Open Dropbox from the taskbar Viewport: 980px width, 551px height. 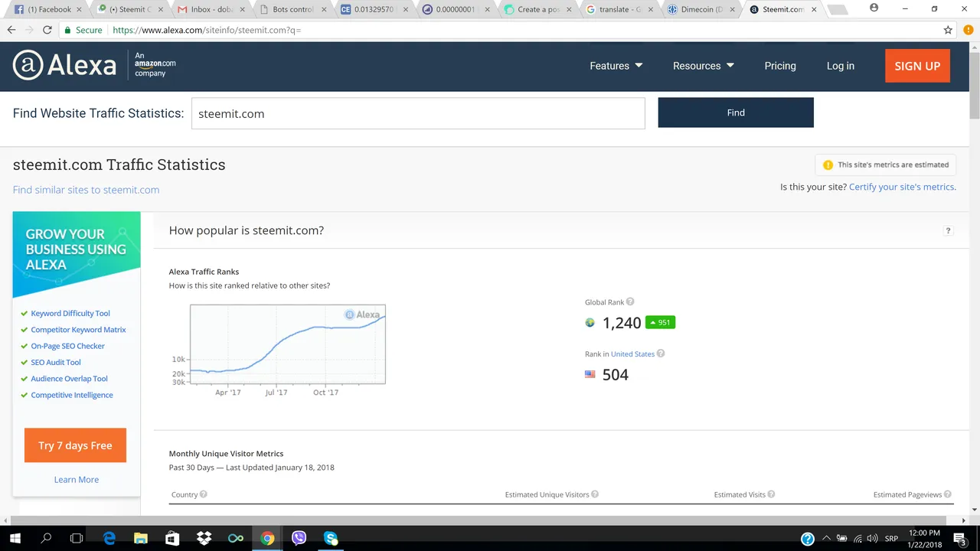pyautogui.click(x=204, y=538)
